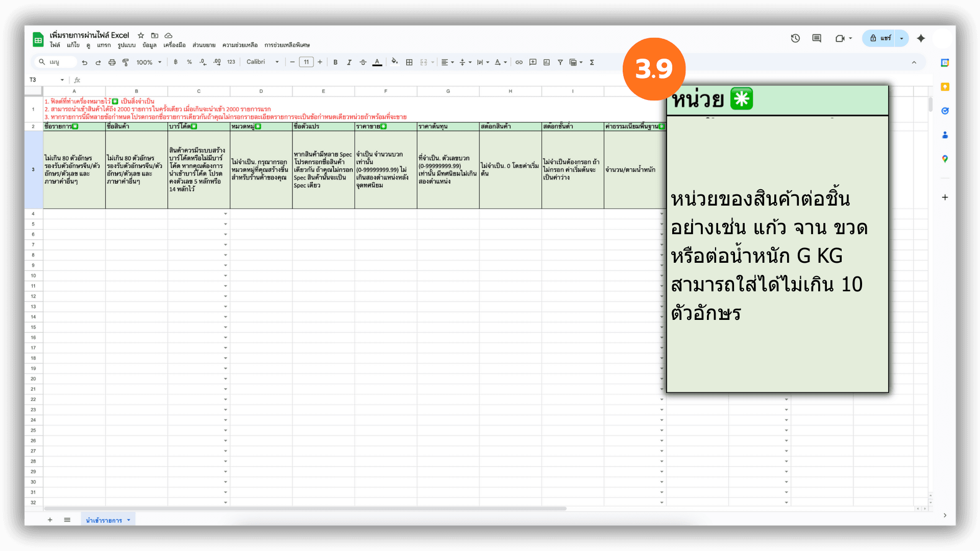The image size is (980, 551).
Task: Toggle strikethrough formatting
Action: click(363, 62)
